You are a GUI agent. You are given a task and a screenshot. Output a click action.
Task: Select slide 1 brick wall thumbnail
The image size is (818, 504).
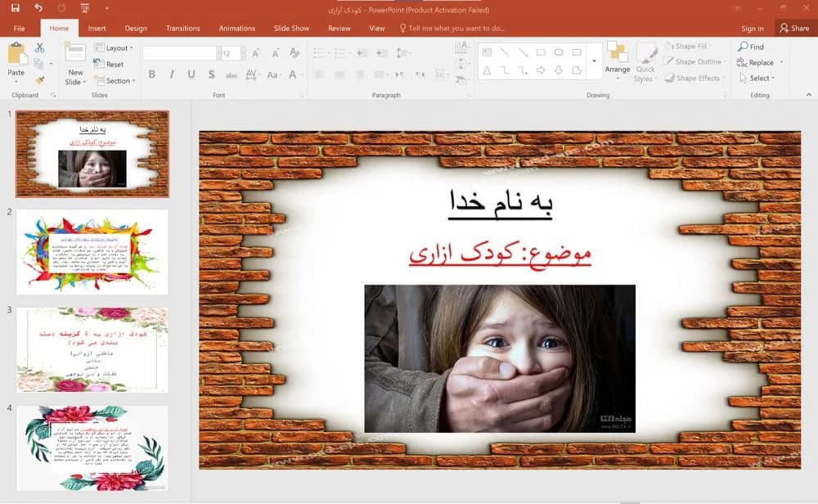pyautogui.click(x=92, y=154)
